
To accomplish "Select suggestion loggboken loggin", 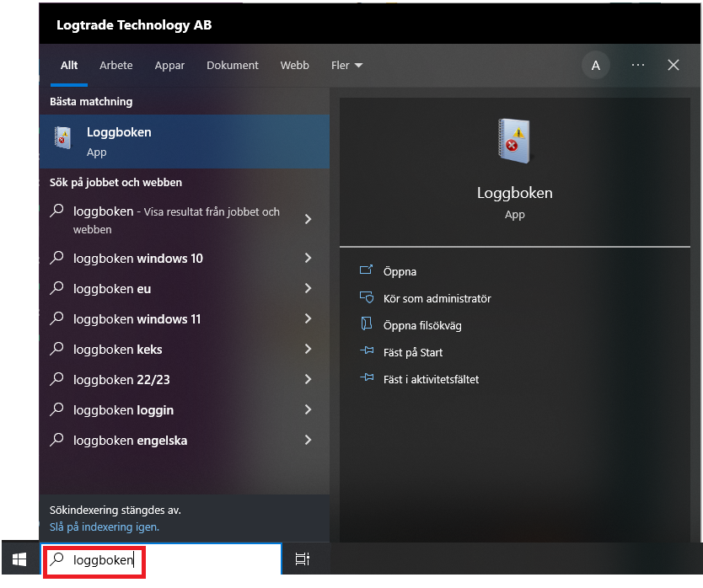I will tap(123, 409).
